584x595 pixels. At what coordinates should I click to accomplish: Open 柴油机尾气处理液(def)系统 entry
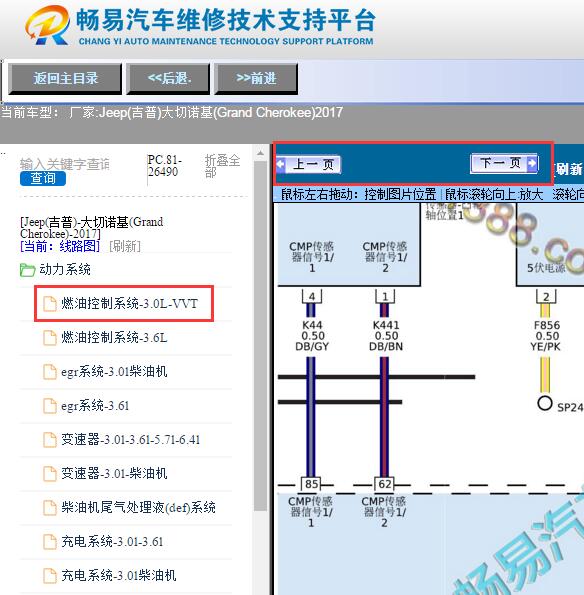(139, 507)
